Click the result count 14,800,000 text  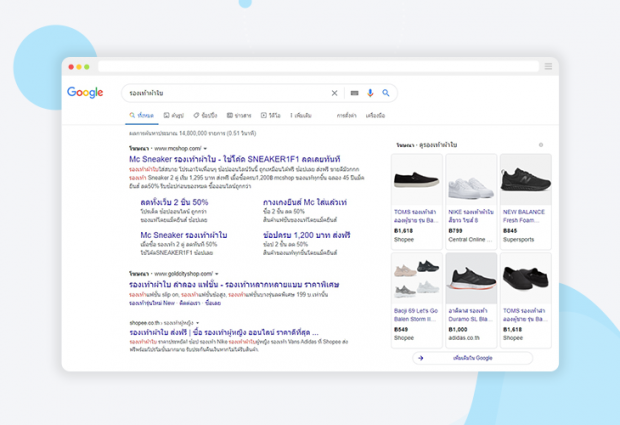(x=193, y=133)
